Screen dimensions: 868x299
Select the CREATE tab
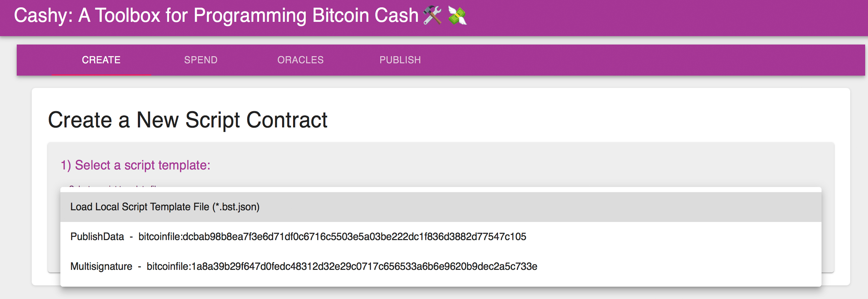pos(101,60)
